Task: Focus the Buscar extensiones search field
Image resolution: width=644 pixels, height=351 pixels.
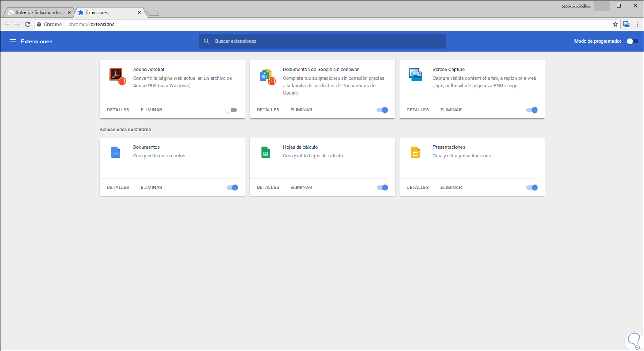Action: coord(322,41)
